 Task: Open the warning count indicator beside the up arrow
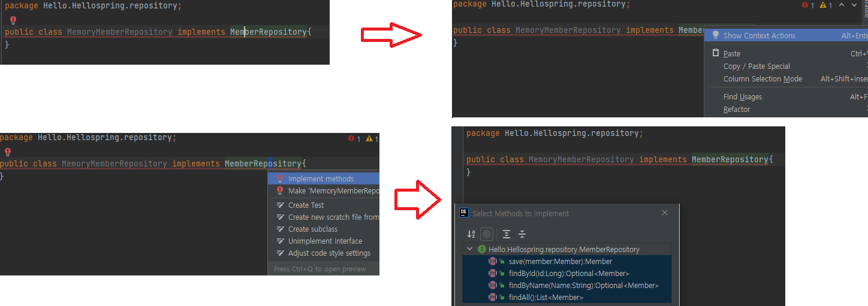(x=825, y=5)
